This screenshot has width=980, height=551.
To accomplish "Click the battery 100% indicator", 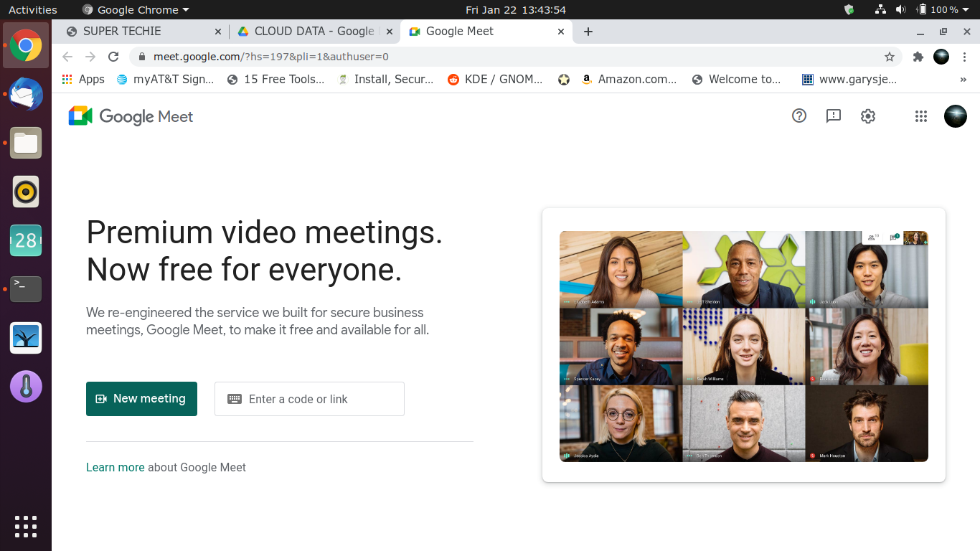I will (938, 9).
